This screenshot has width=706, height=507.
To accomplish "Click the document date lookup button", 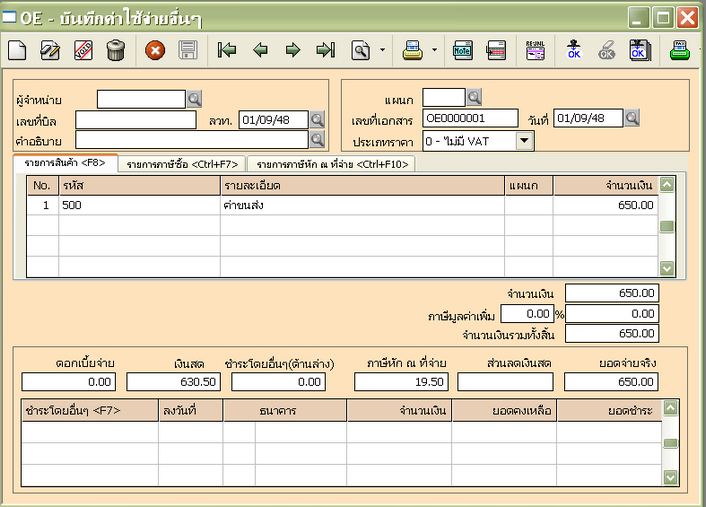I will (632, 118).
